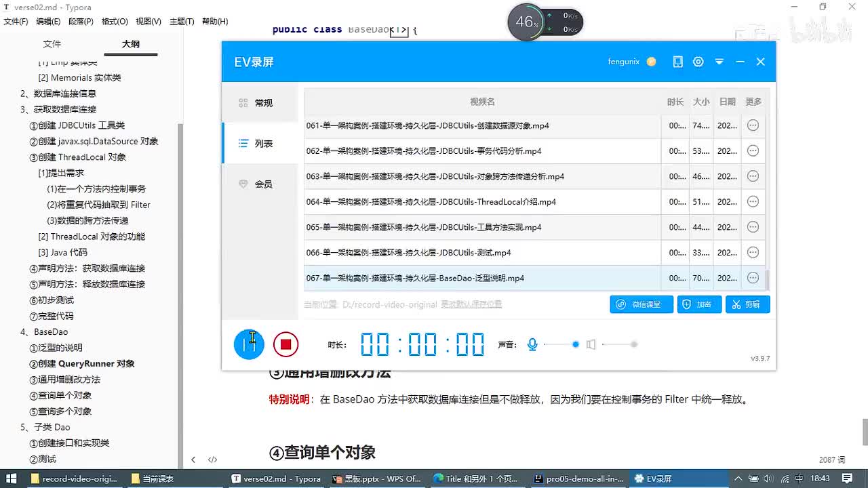Open the Typora 段落(P) menu
The height and width of the screenshot is (488, 868).
(x=81, y=22)
